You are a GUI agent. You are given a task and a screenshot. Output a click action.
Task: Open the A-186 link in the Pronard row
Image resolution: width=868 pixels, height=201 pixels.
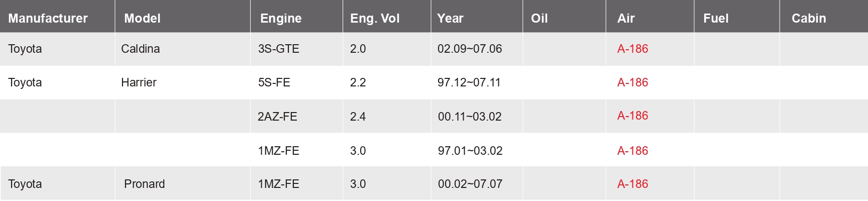[x=632, y=184]
